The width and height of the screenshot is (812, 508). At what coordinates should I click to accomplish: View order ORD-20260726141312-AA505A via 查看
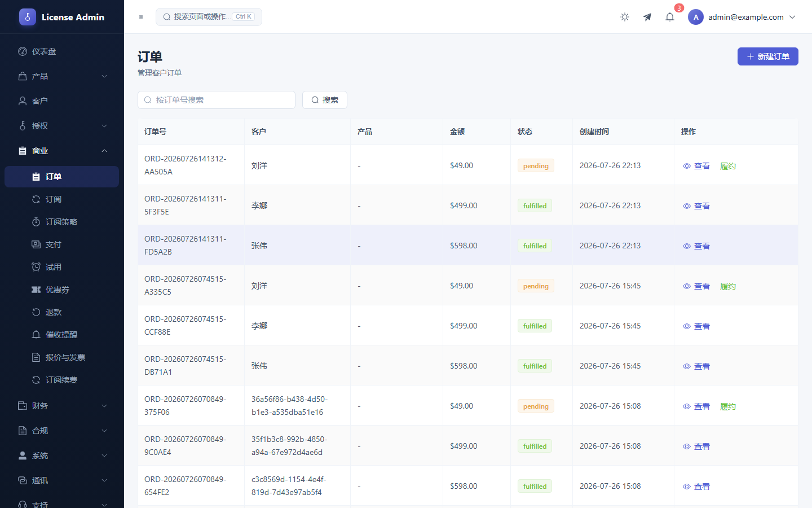tap(696, 166)
